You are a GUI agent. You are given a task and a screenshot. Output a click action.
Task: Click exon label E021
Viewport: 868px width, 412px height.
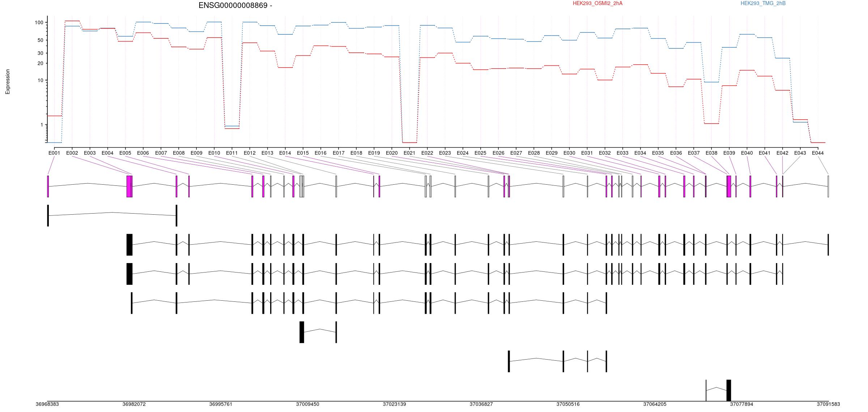pos(409,153)
